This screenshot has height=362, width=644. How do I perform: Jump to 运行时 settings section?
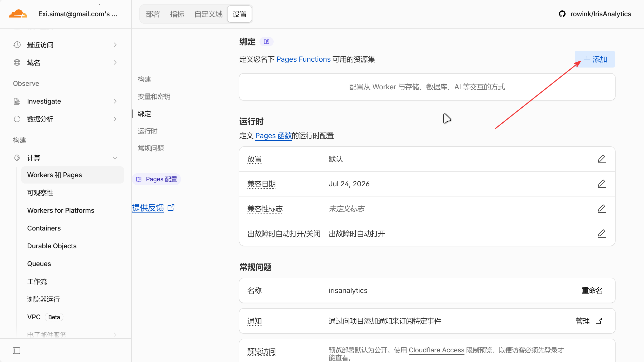click(x=147, y=131)
